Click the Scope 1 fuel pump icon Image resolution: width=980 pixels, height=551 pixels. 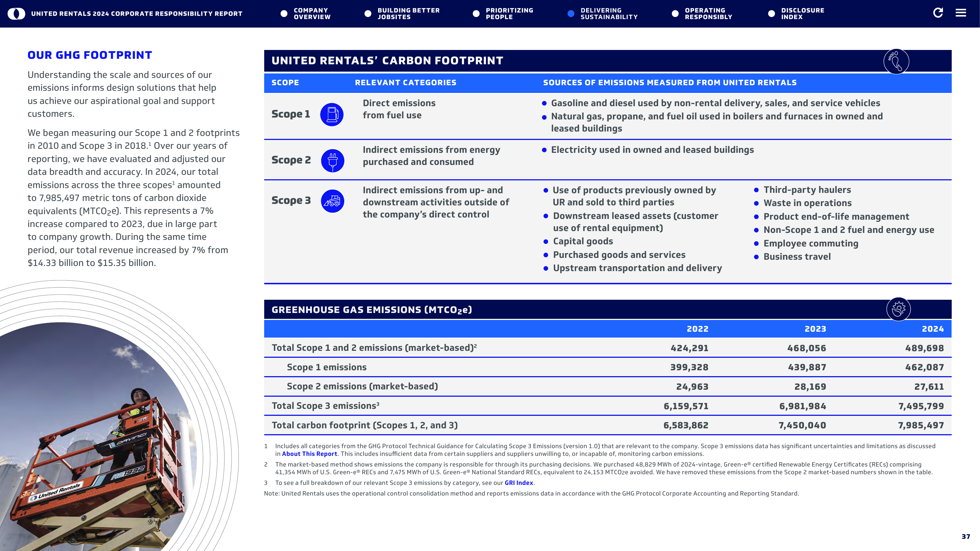(332, 115)
